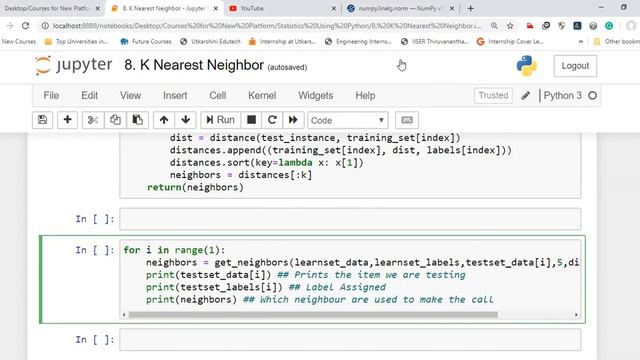The width and height of the screenshot is (640, 360).
Task: Restart the kernel icon
Action: [x=272, y=120]
